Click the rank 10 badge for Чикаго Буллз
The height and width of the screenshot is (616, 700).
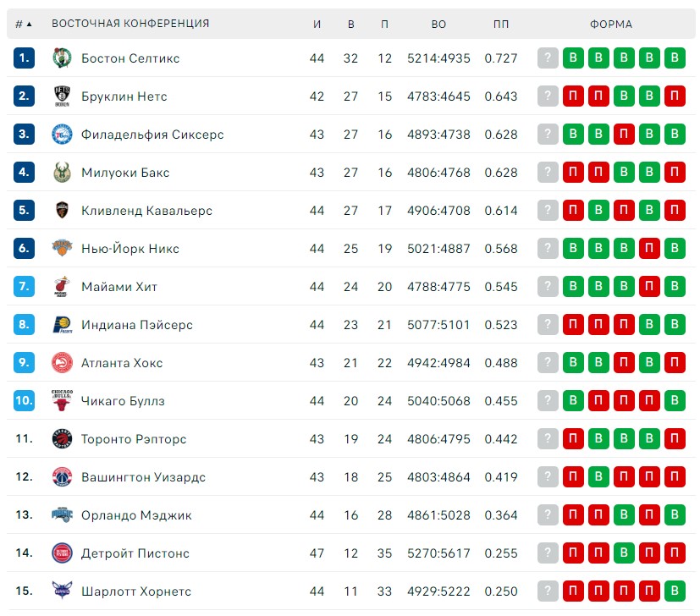tap(24, 400)
